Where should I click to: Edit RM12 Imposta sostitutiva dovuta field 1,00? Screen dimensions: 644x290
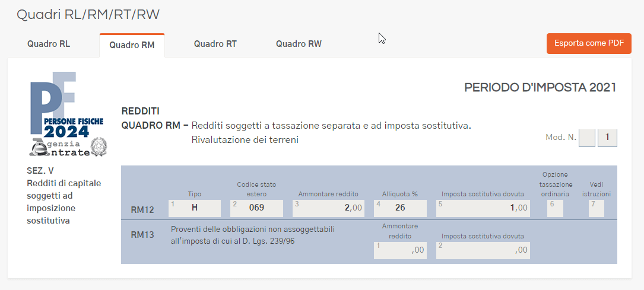pyautogui.click(x=483, y=208)
